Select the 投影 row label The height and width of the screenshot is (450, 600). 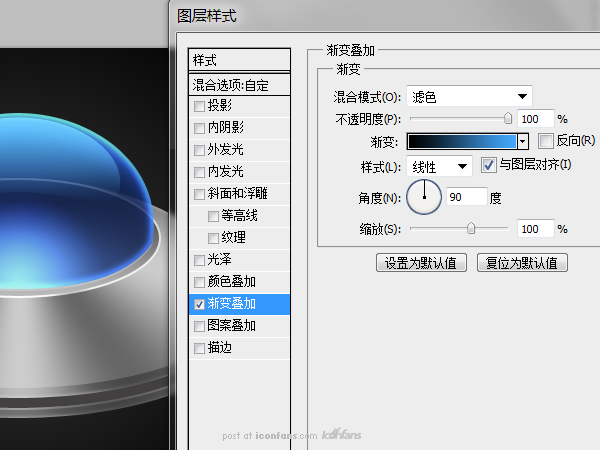click(x=219, y=105)
